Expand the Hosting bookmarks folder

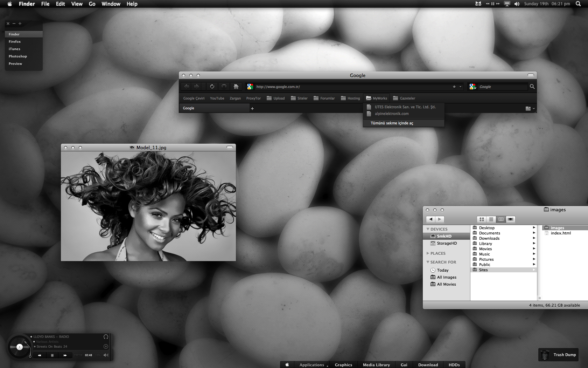click(x=350, y=98)
